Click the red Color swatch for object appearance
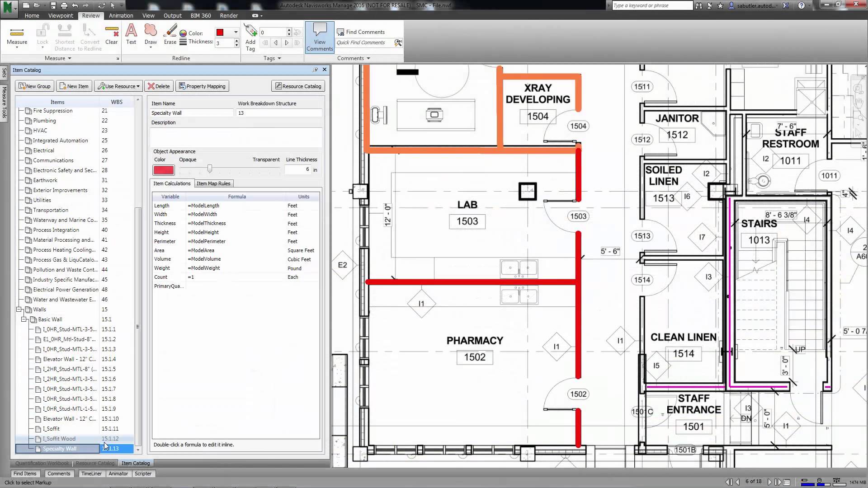Screen dimensions: 868x488 click(x=163, y=170)
